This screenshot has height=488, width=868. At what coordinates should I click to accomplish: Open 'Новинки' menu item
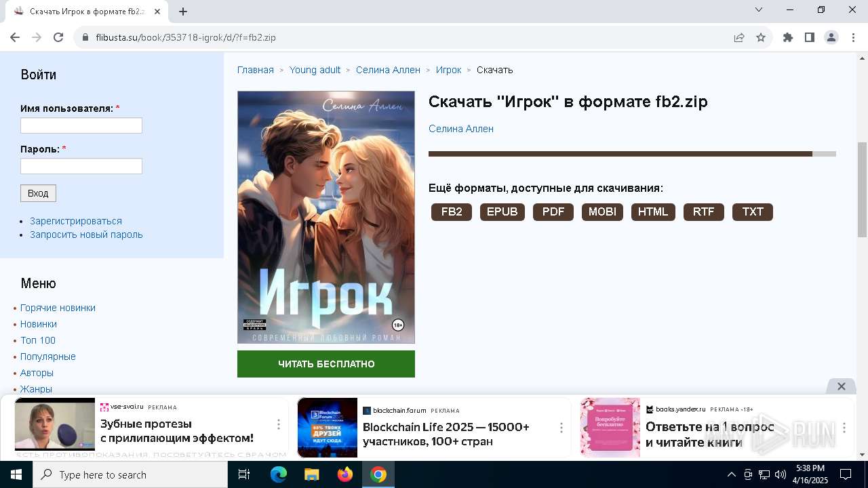click(39, 324)
